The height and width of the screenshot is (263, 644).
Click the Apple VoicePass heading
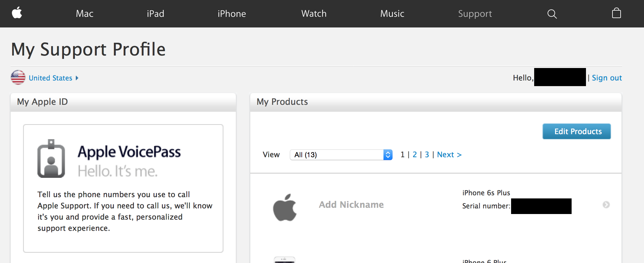click(129, 152)
